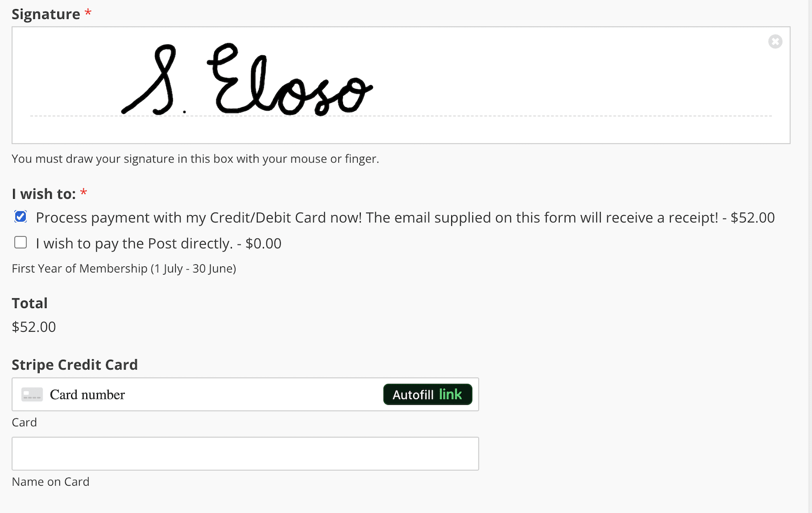Click the credit card icon beside Card number

[32, 395]
